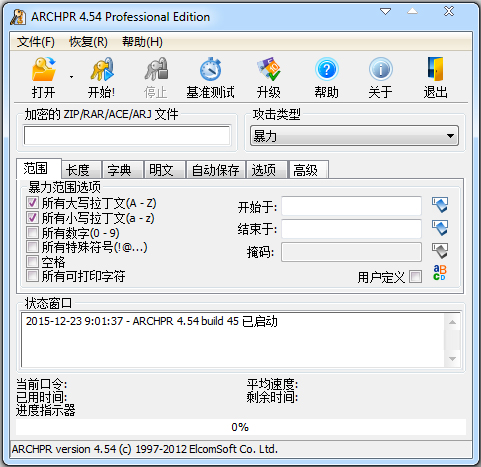
Task: Open the 文件(F) menu
Action: pos(36,42)
